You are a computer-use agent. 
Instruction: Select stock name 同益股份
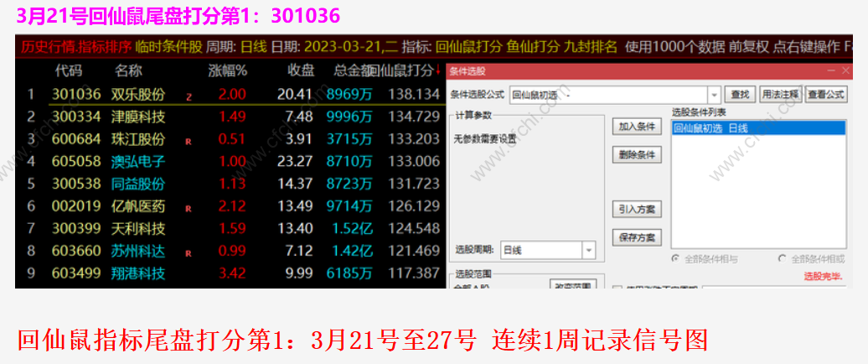[x=138, y=184]
